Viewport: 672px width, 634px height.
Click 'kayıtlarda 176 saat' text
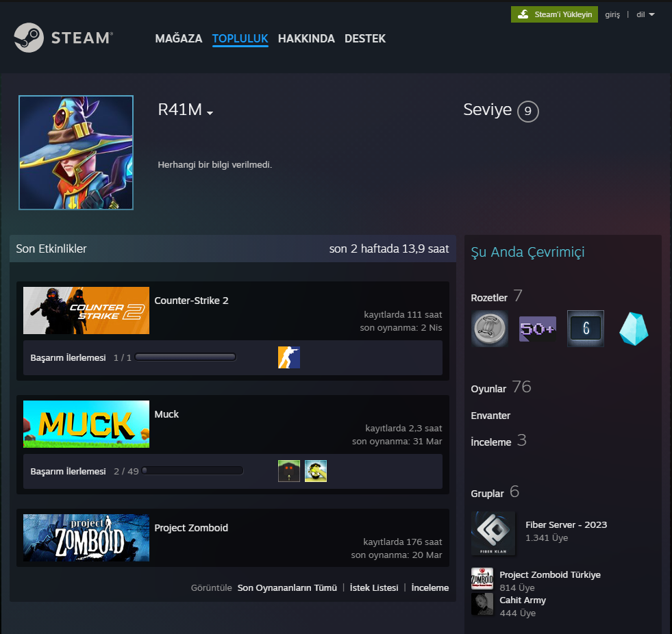(402, 542)
